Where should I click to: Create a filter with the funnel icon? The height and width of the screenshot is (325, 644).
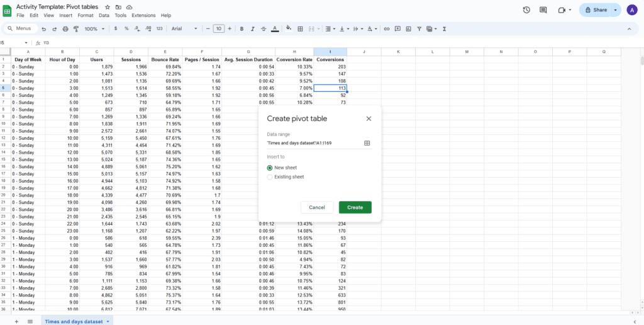[x=419, y=29]
